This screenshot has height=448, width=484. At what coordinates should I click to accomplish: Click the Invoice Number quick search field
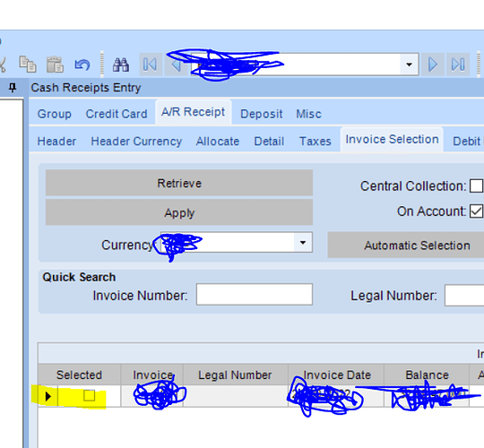click(255, 295)
